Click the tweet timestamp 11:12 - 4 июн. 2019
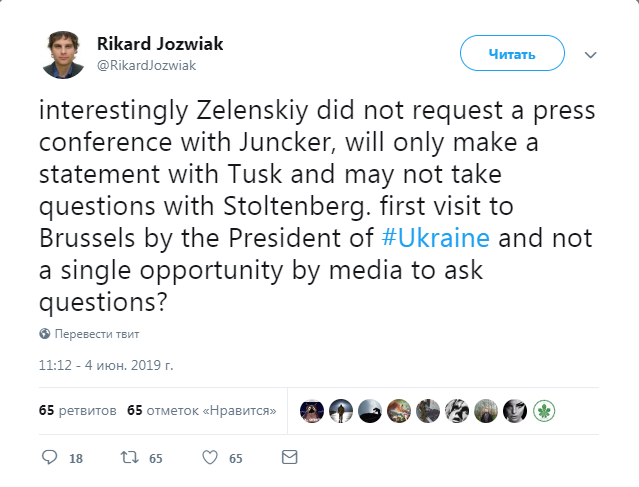 coord(106,366)
